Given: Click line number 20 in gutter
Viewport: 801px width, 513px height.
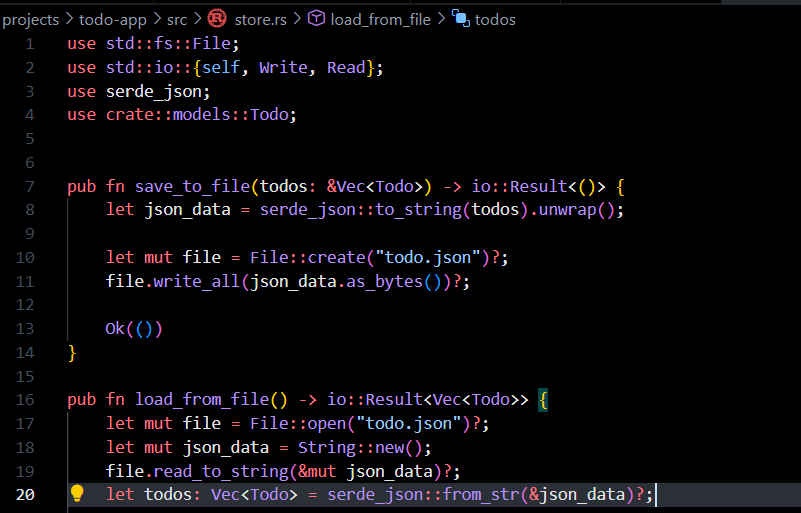Looking at the screenshot, I should click(25, 495).
